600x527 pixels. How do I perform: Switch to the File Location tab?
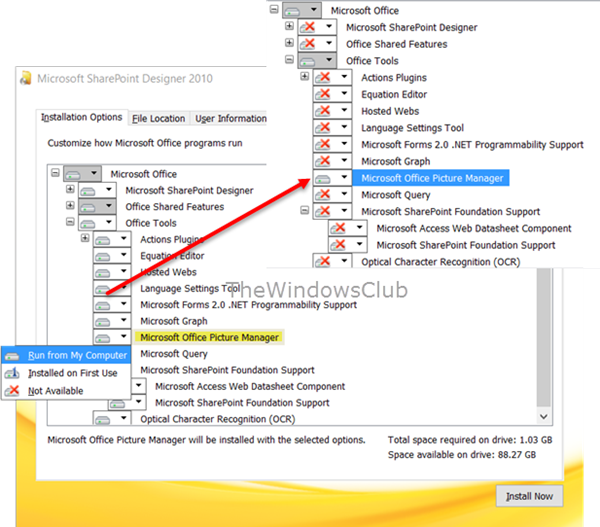click(158, 119)
